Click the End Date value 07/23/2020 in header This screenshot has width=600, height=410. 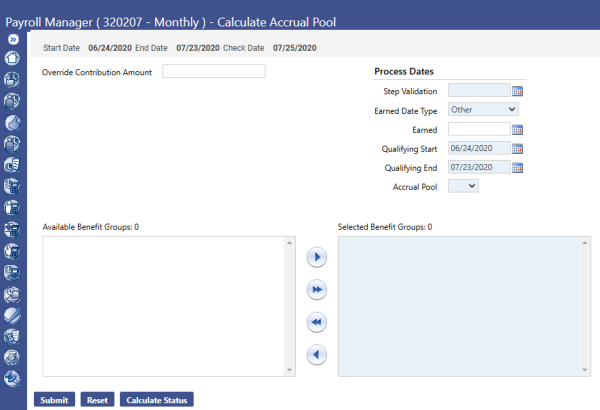[198, 48]
